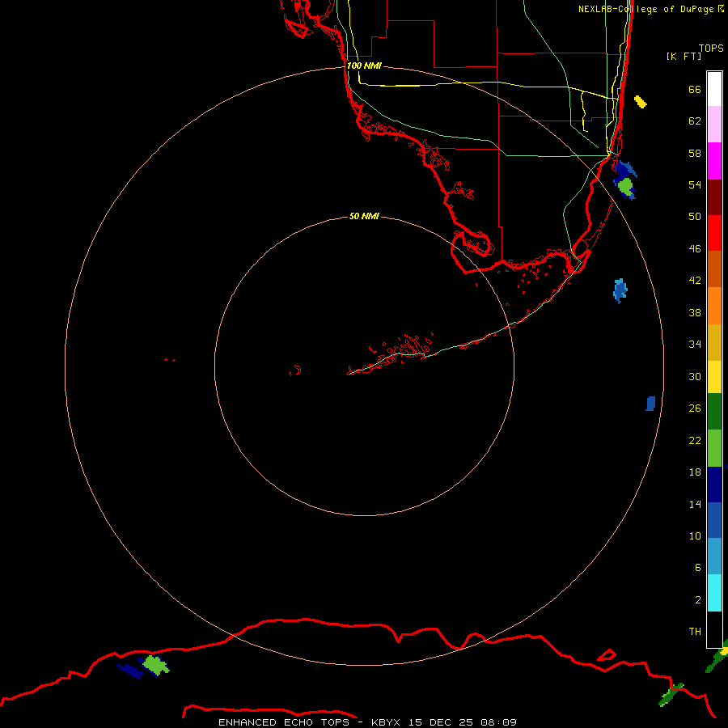The height and width of the screenshot is (728, 728).
Task: Select the bright red legend swatch
Action: [x=714, y=233]
